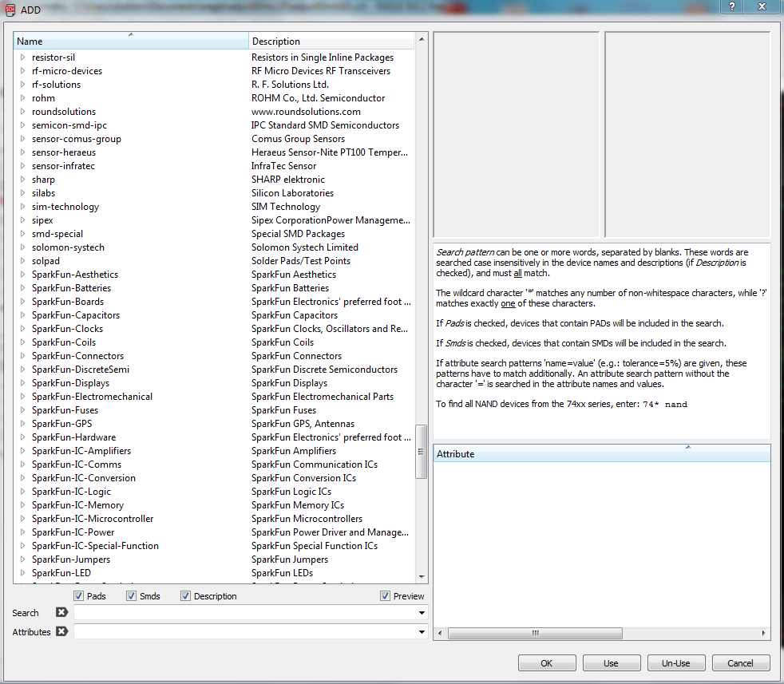Viewport: 784px width, 684px height.
Task: Toggle the Description checkbox
Action: click(x=185, y=596)
